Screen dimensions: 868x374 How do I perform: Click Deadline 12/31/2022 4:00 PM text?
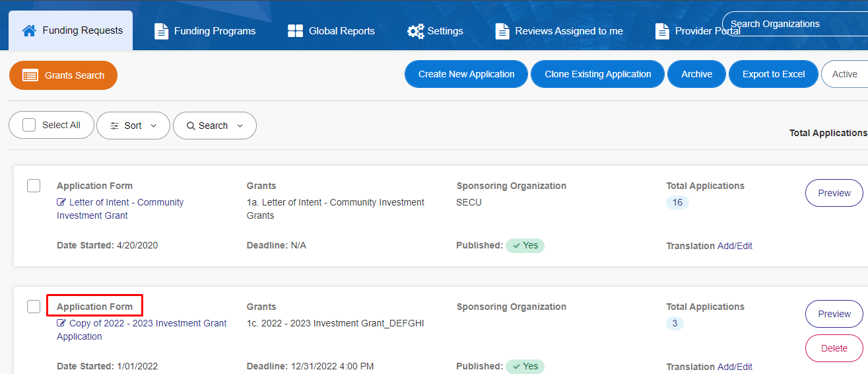pos(310,366)
